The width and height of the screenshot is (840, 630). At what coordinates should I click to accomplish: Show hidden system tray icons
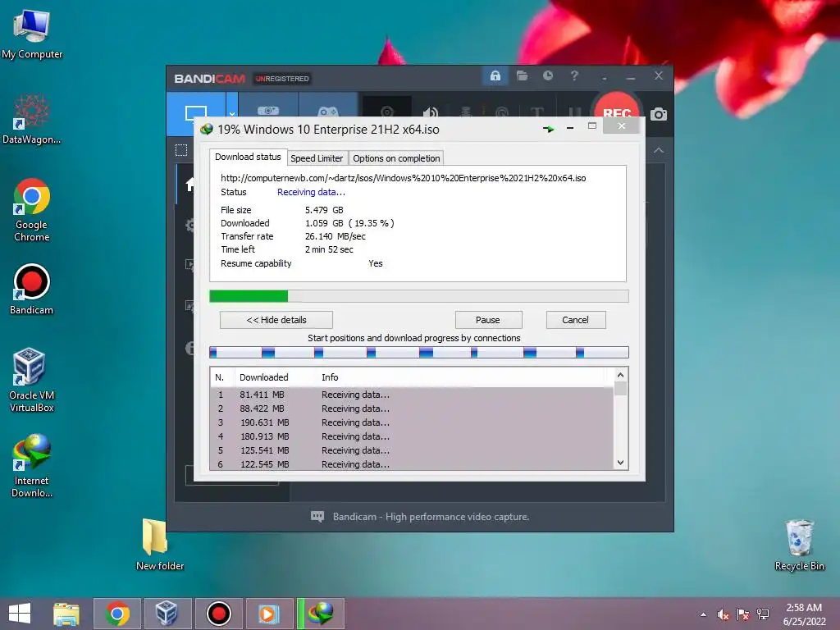703,614
